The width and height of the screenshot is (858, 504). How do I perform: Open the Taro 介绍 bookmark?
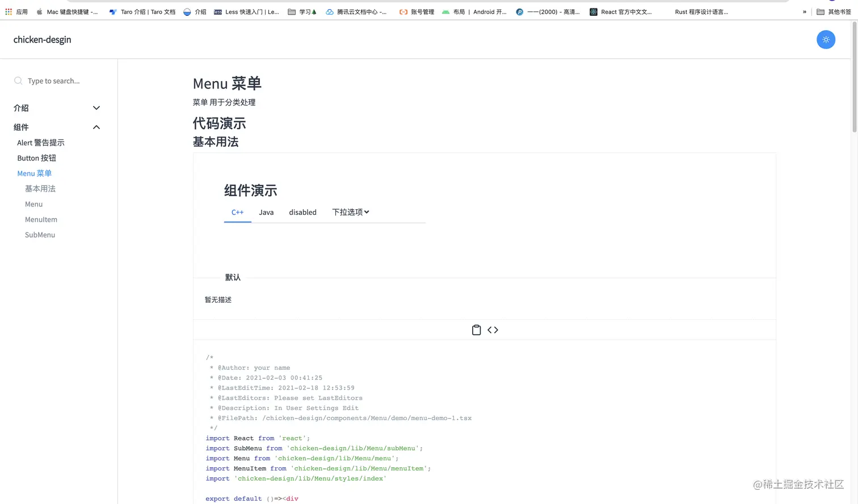pos(142,11)
